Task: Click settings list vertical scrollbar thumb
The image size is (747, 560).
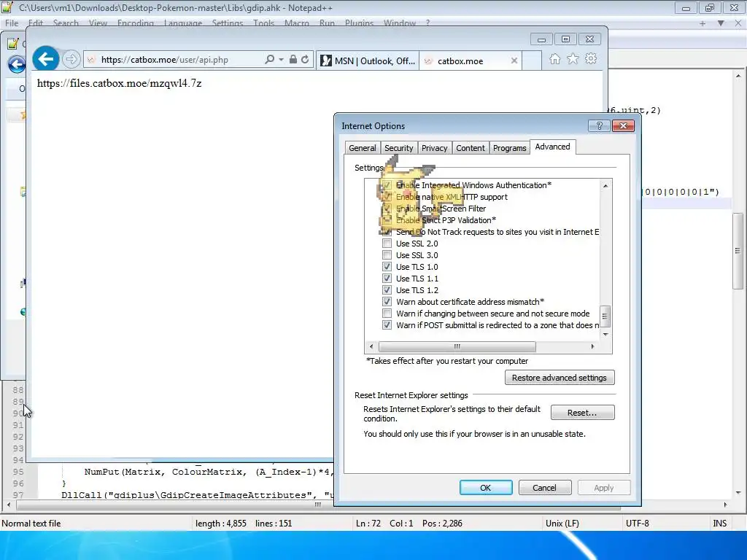Action: point(605,316)
